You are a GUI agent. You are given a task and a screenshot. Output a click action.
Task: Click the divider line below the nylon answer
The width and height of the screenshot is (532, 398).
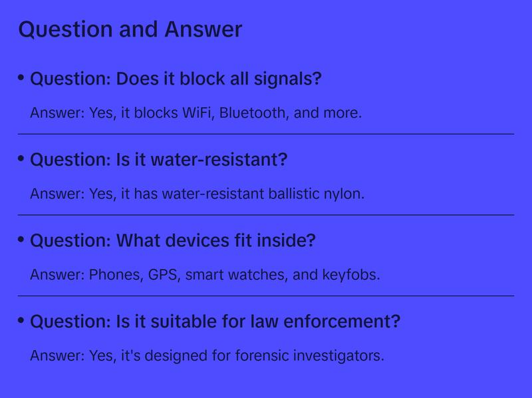pyautogui.click(x=266, y=215)
